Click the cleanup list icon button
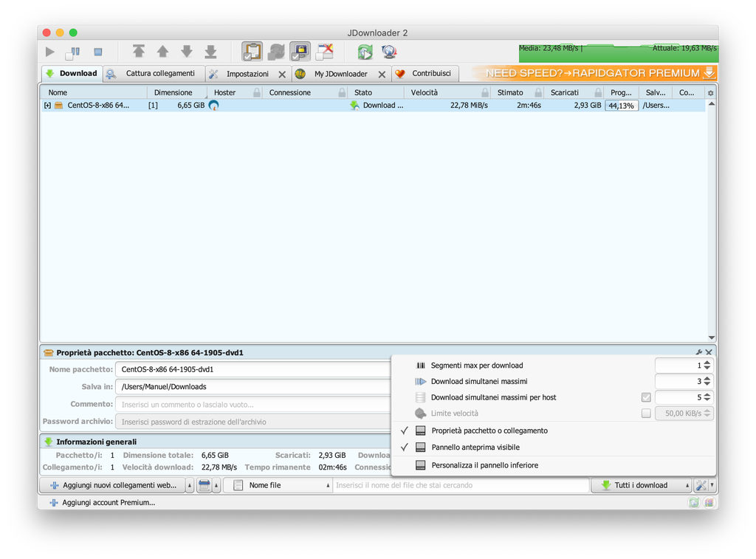Screen dimensions: 756x559 (x=205, y=485)
